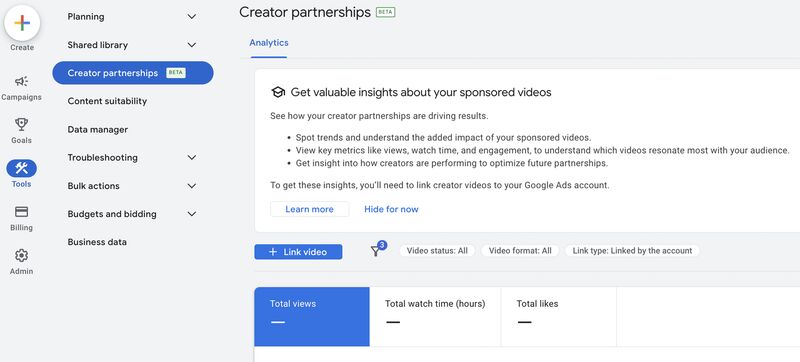Expand the Bulk actions chevron

192,186
